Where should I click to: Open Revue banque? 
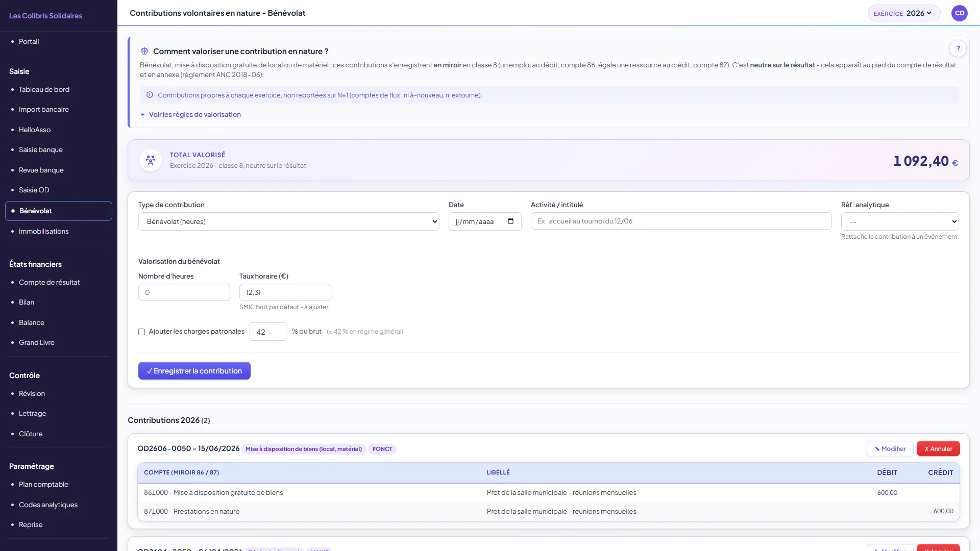[41, 170]
